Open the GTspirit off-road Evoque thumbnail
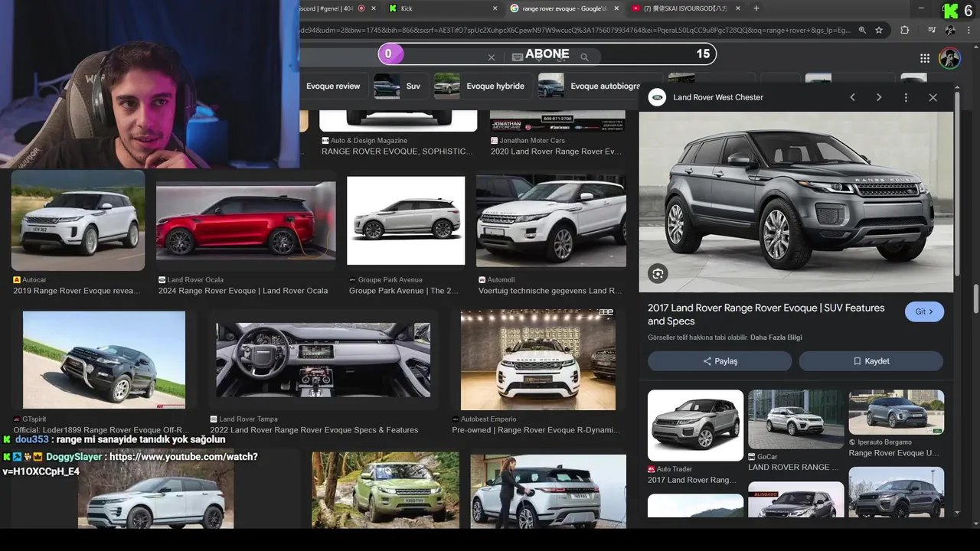The image size is (980, 551). point(104,360)
